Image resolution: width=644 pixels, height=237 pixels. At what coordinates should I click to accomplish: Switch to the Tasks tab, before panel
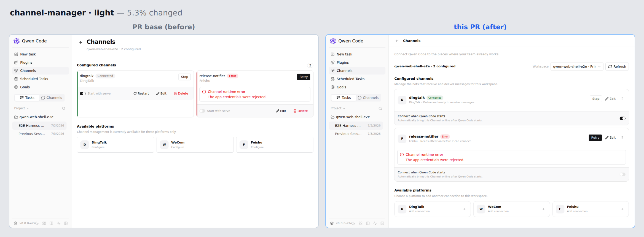(27, 98)
